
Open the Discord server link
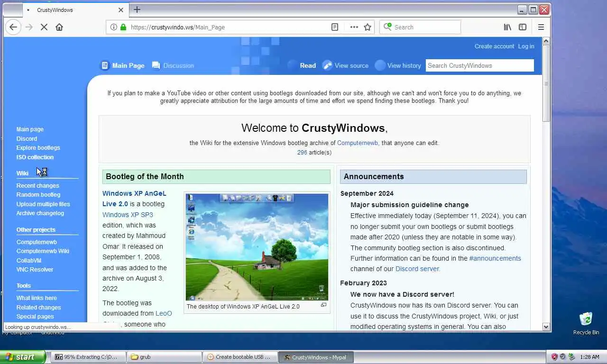coord(417,269)
